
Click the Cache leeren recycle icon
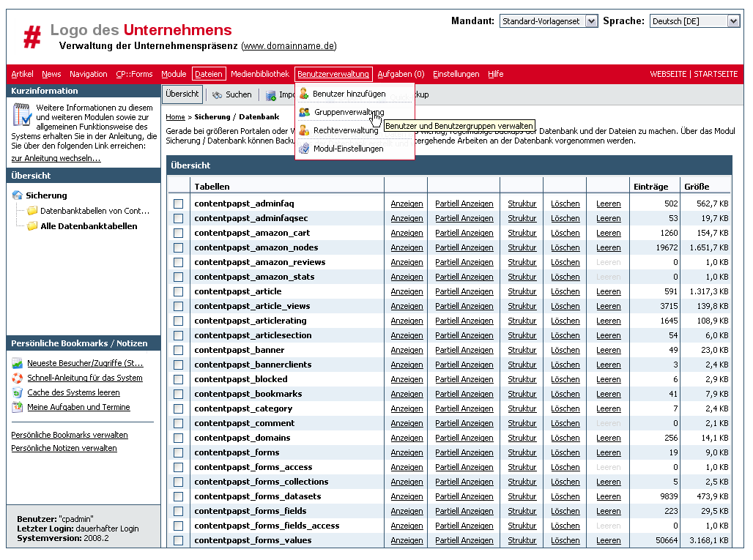click(x=18, y=392)
